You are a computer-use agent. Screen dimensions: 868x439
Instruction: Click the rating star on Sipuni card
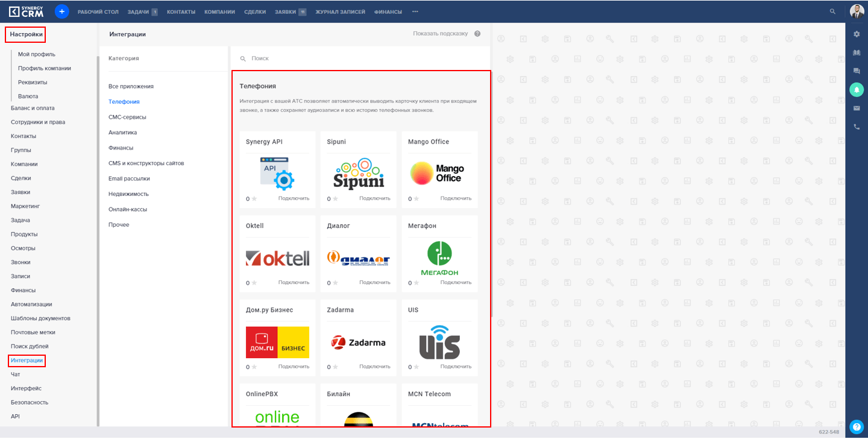point(335,198)
